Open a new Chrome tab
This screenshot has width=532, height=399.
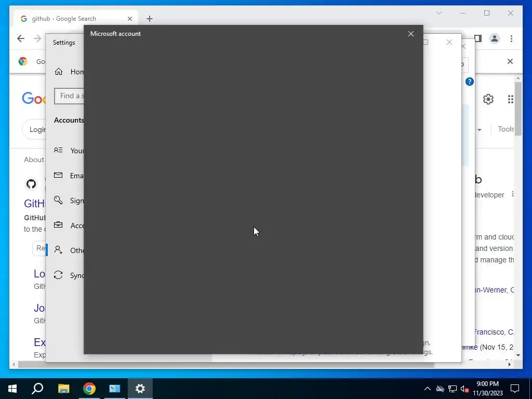(x=150, y=19)
